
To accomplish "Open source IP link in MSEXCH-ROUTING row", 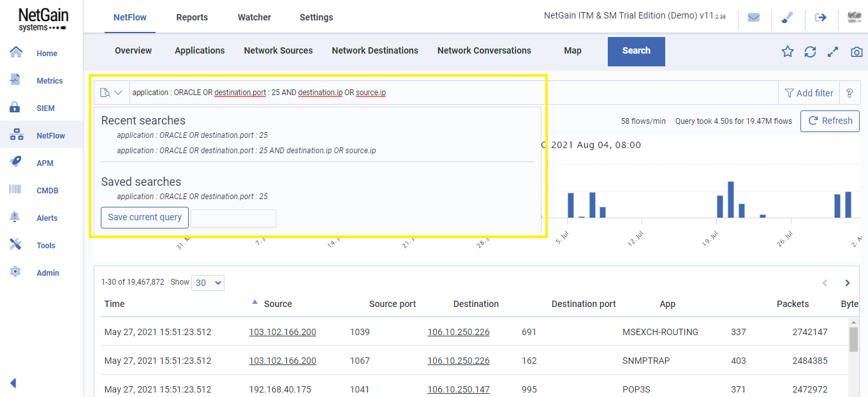I will tap(283, 332).
